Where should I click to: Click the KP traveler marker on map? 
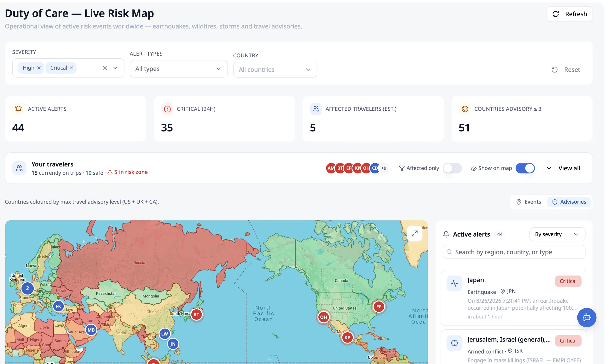(x=347, y=337)
